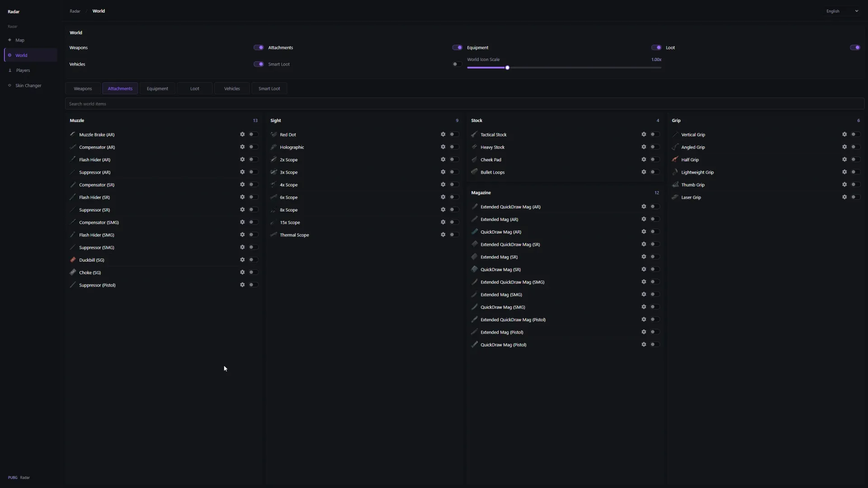Go to Radar breadcrumb link

[x=75, y=11]
